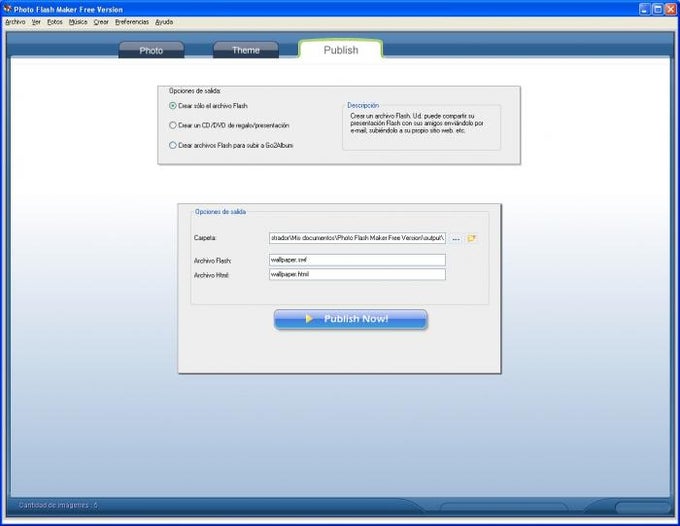The width and height of the screenshot is (680, 526).
Task: Open the Música menu
Action: point(78,22)
